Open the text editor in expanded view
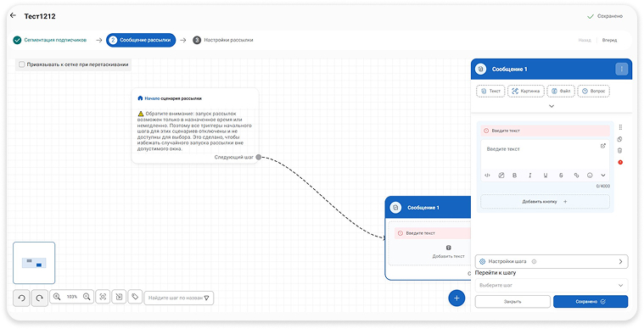 point(603,146)
